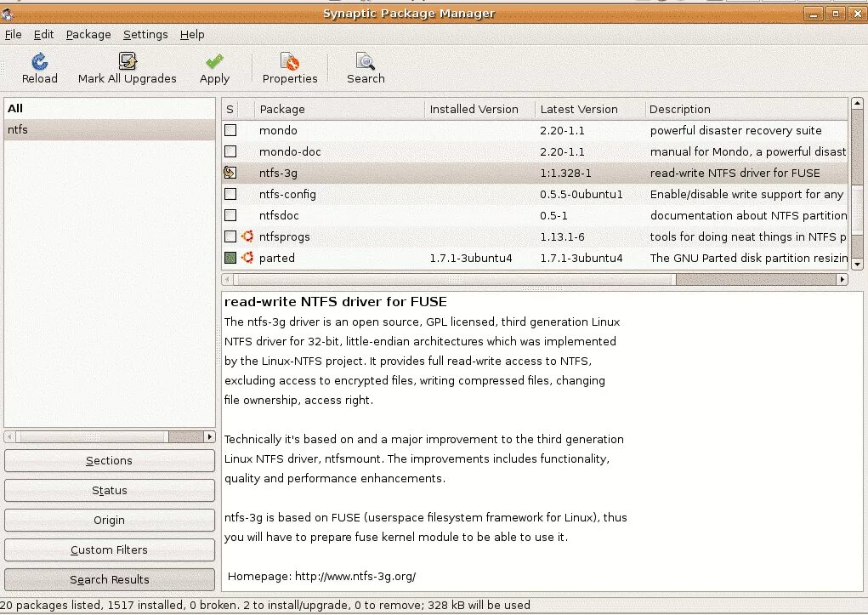This screenshot has height=615, width=868.
Task: Click the Ubuntu logo next to parted
Action: [x=247, y=258]
